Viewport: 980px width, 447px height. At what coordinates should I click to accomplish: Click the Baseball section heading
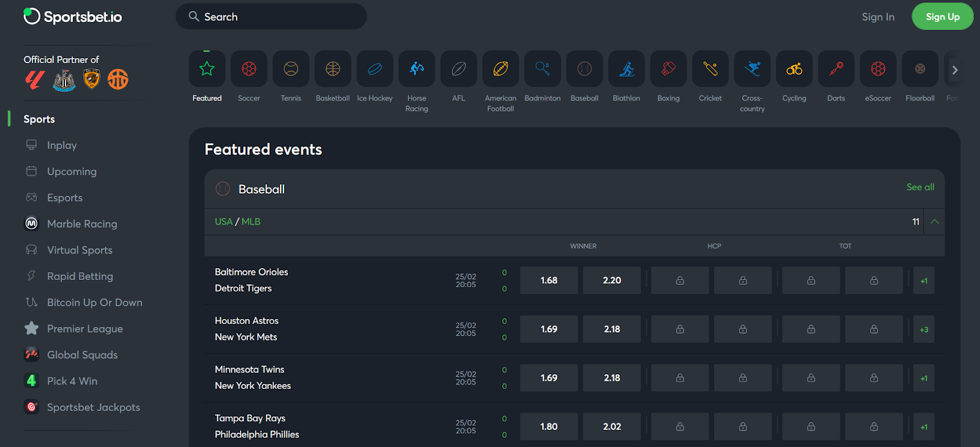[x=262, y=189]
